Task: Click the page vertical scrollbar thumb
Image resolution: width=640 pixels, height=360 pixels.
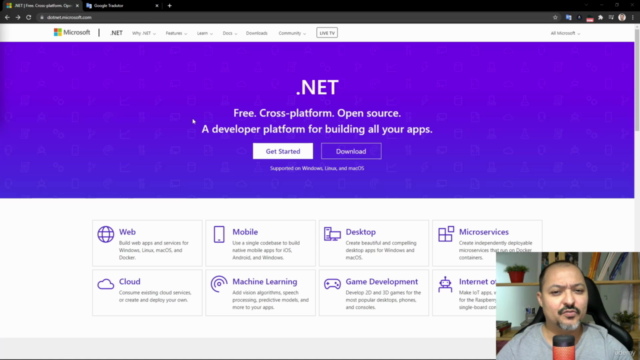Action: coord(637,80)
